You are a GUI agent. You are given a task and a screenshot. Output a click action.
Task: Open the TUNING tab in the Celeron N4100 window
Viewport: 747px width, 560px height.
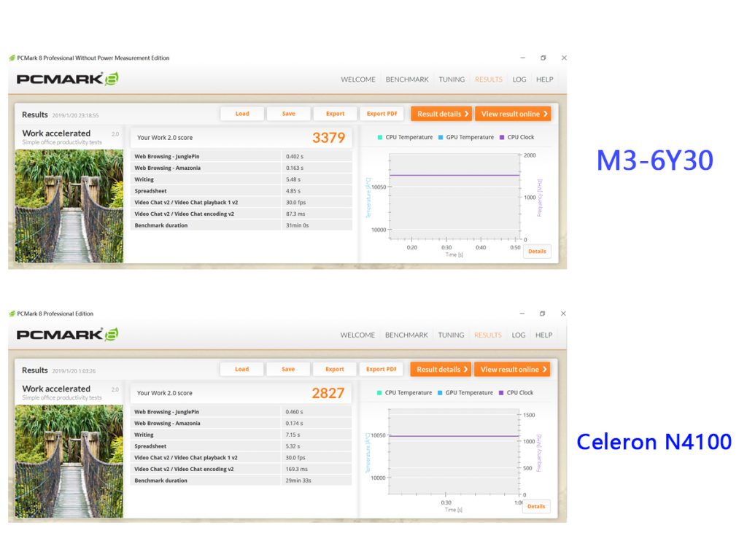[451, 335]
